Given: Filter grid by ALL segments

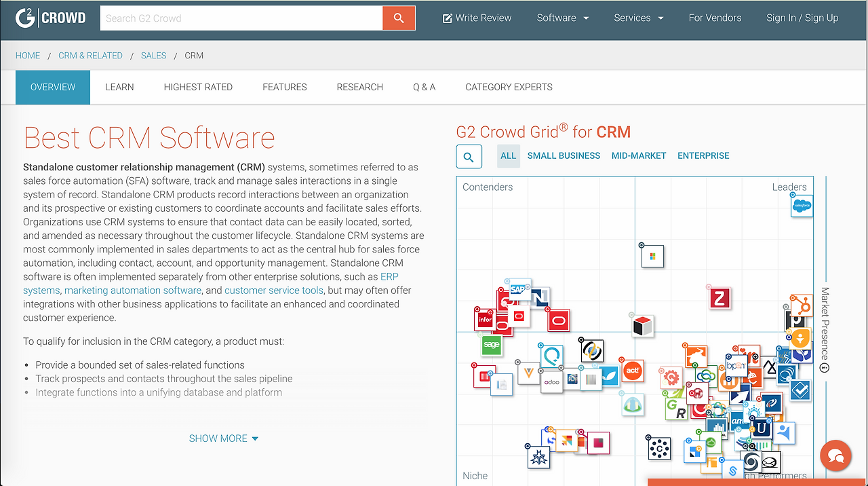Looking at the screenshot, I should point(509,155).
